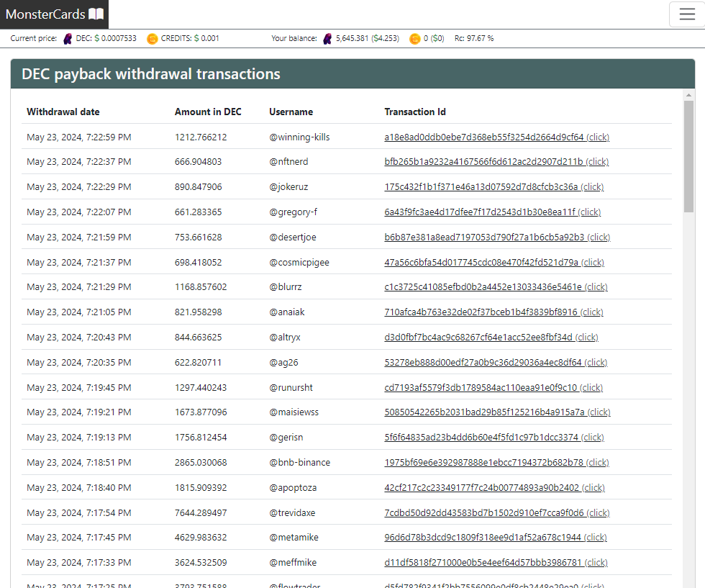Viewport: 705px width, 588px height.
Task: Open transaction 96d6d78b3dcd9c18 for @metamike
Action: [496, 537]
